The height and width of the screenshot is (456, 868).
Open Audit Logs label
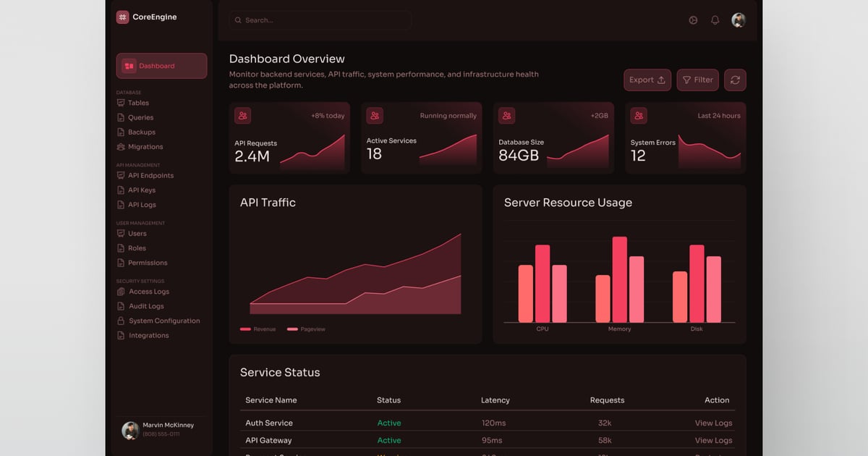point(146,306)
